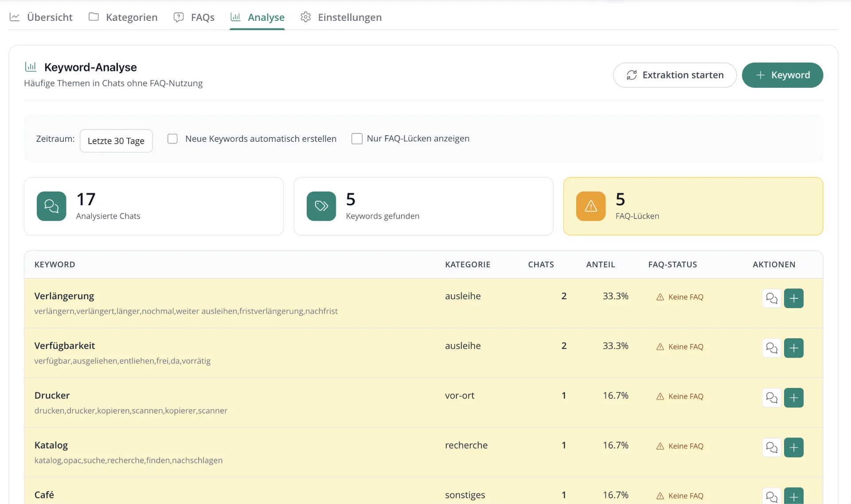851x504 pixels.
Task: Click the Analysierte Chats speech bubble icon
Action: [51, 206]
